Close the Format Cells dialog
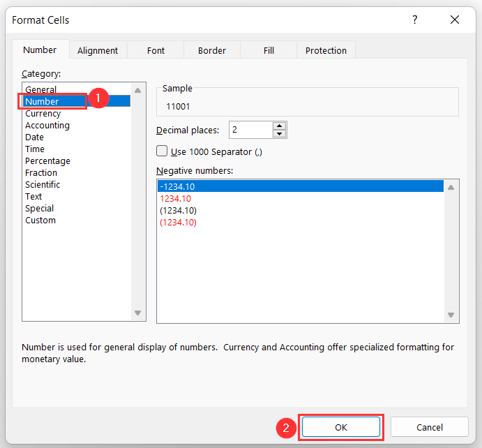The width and height of the screenshot is (482, 448). (x=455, y=20)
